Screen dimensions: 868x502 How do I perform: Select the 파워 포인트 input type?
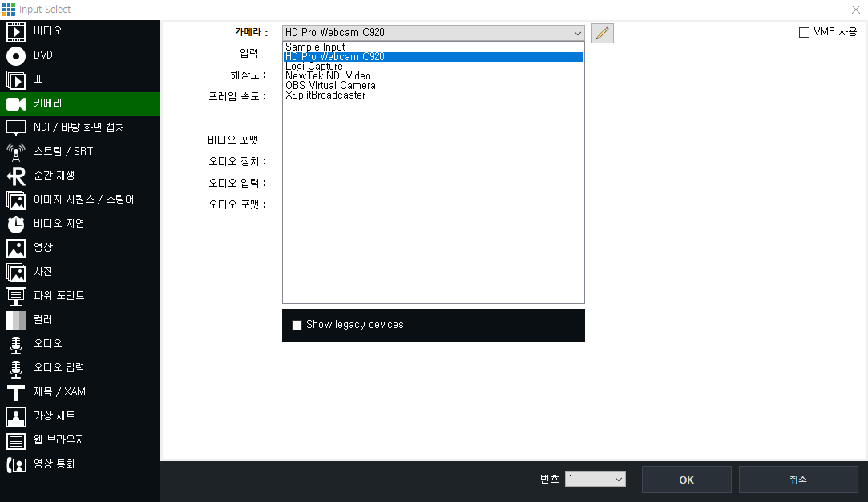pos(80,297)
